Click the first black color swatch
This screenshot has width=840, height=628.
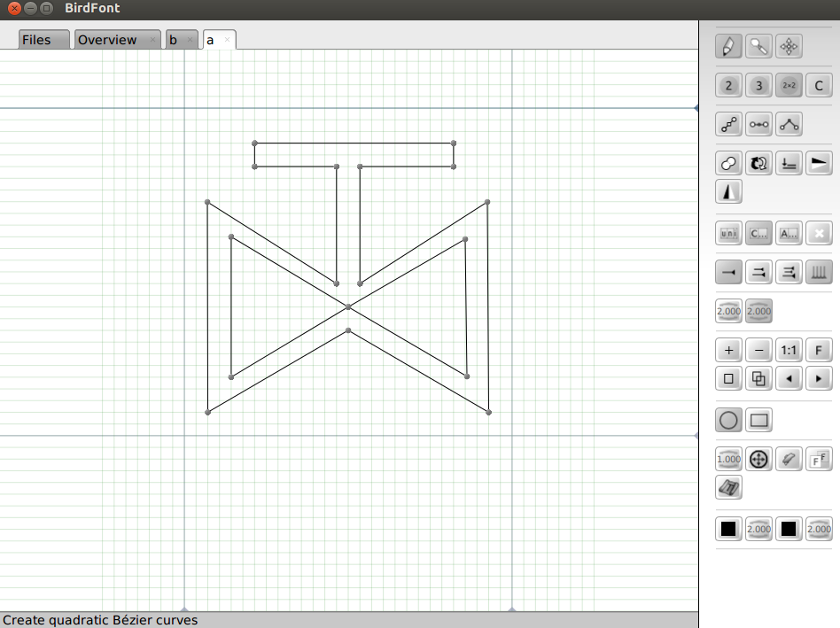[x=728, y=529]
